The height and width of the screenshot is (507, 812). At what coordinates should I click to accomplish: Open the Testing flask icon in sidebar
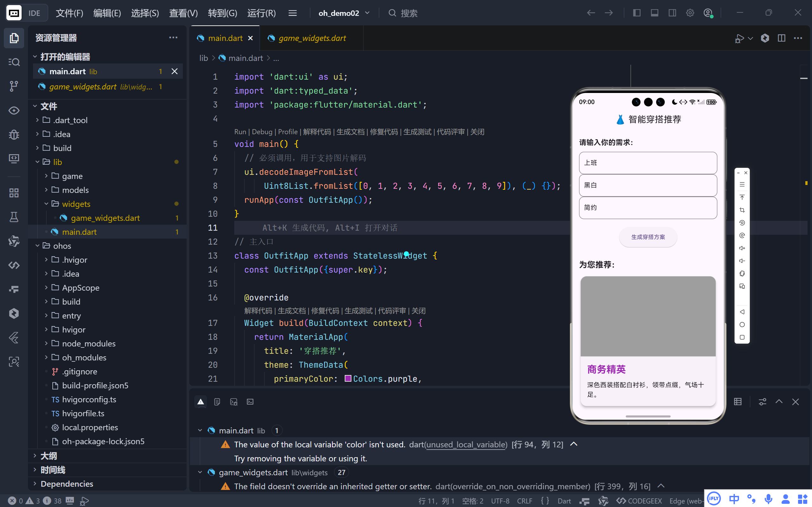click(x=14, y=217)
